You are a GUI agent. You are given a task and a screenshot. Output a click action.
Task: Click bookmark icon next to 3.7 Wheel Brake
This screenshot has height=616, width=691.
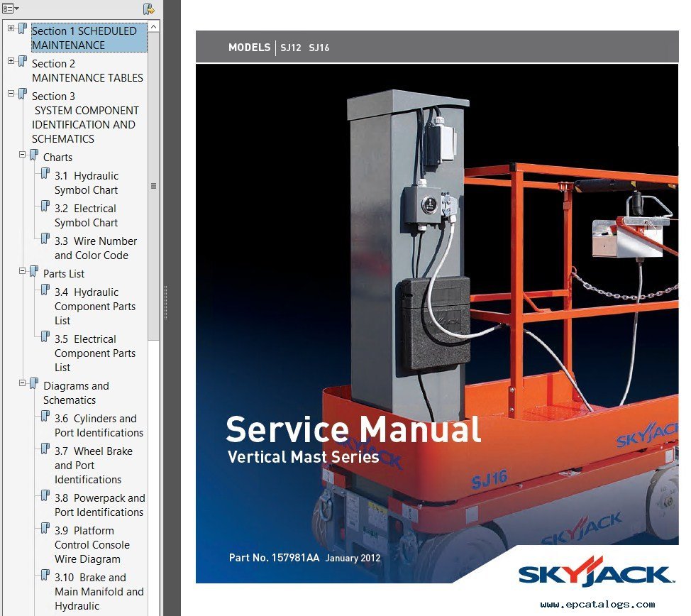(x=45, y=450)
